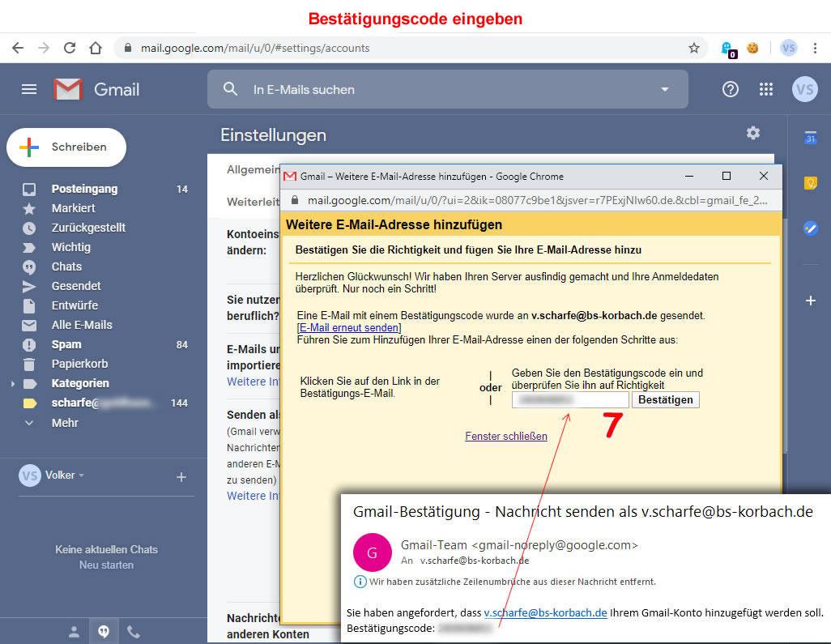Click the Bestätigungscode input field
The image size is (831, 644).
(x=570, y=399)
